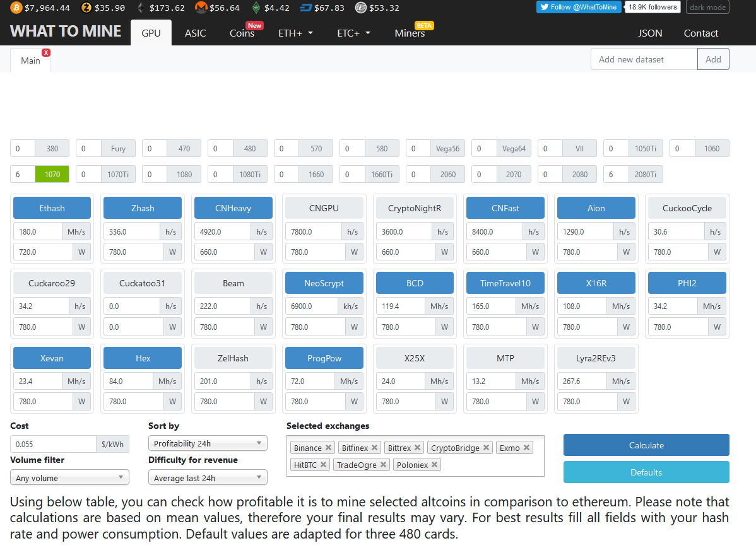Toggle the 1660Ti GPU card
The width and height of the screenshot is (756, 548).
(x=382, y=175)
